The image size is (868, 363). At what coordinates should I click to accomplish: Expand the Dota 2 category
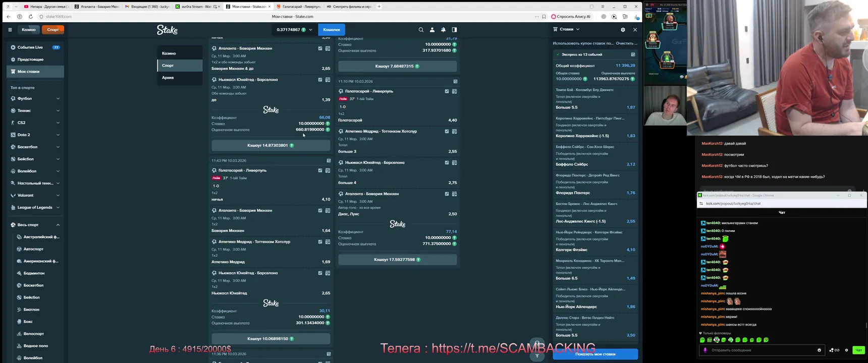click(x=58, y=135)
